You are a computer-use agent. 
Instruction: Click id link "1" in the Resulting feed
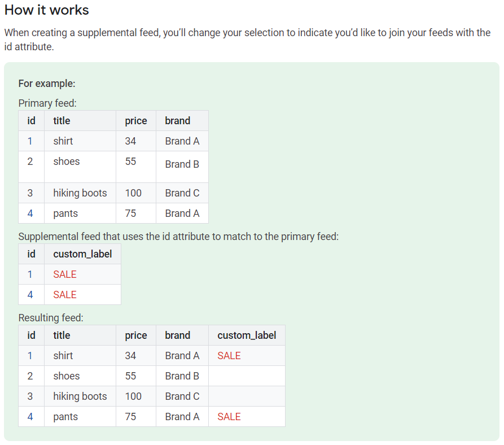tap(30, 355)
